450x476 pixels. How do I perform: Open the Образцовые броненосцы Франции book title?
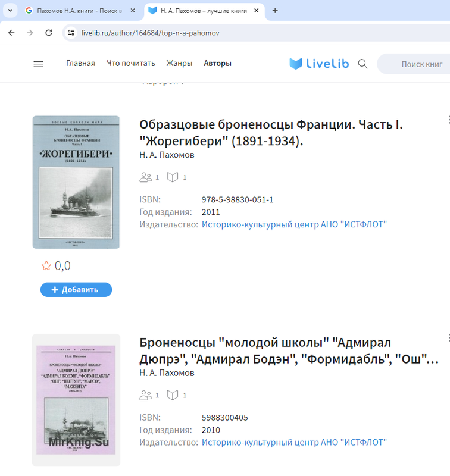(271, 133)
